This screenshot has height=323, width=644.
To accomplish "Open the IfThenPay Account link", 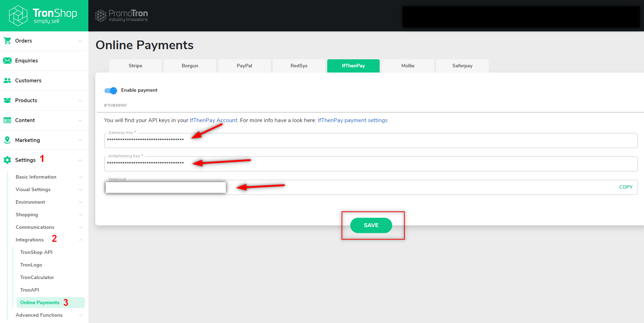I will pyautogui.click(x=213, y=120).
